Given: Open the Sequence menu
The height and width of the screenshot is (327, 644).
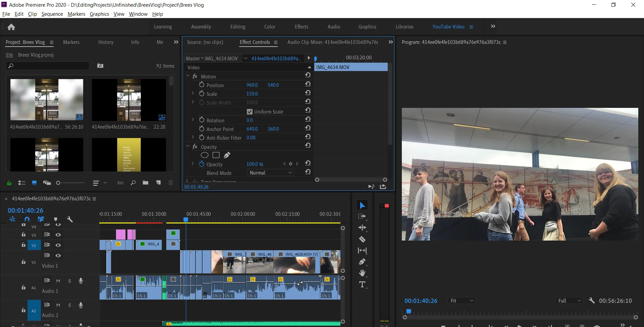Looking at the screenshot, I should pos(52,14).
